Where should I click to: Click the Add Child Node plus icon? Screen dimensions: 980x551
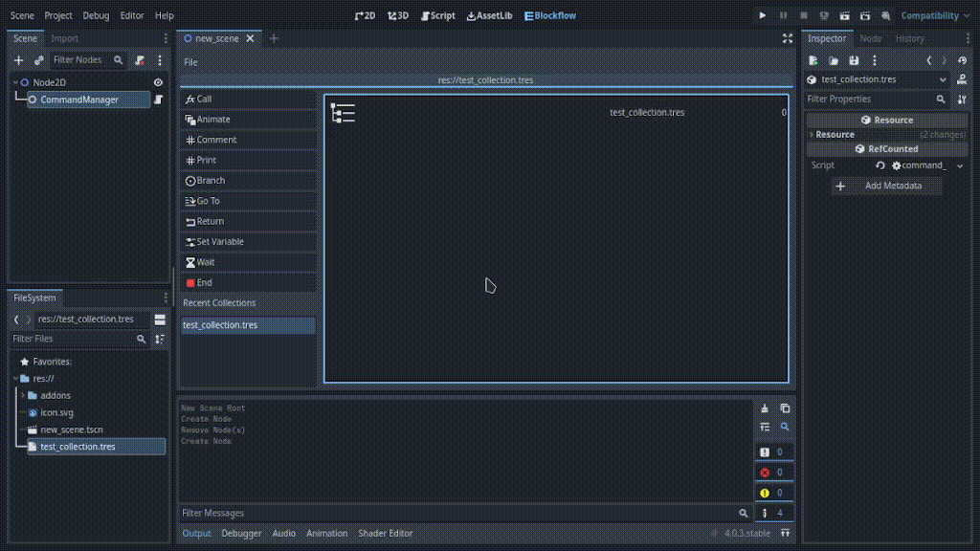18,60
